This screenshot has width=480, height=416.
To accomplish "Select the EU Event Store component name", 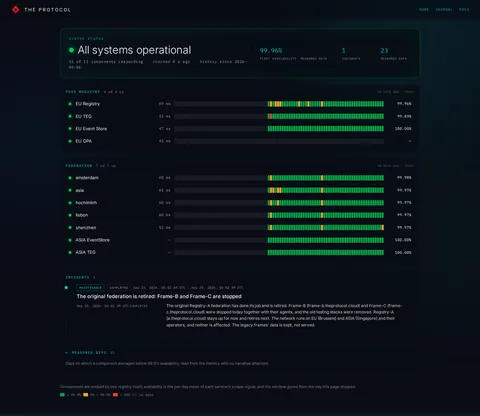I will click(x=91, y=129).
